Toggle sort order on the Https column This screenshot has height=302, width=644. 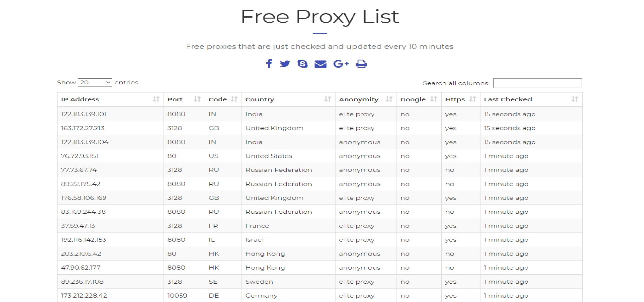(473, 99)
